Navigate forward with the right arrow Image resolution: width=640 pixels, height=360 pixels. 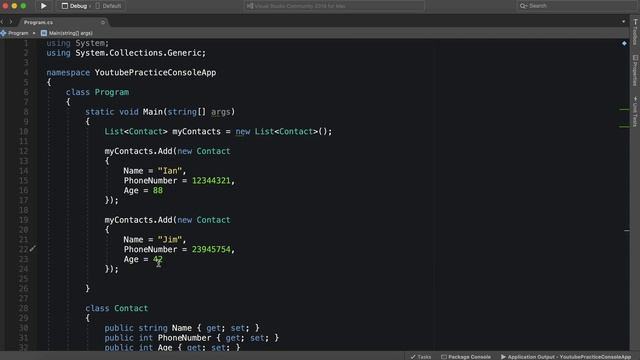[x=11, y=22]
